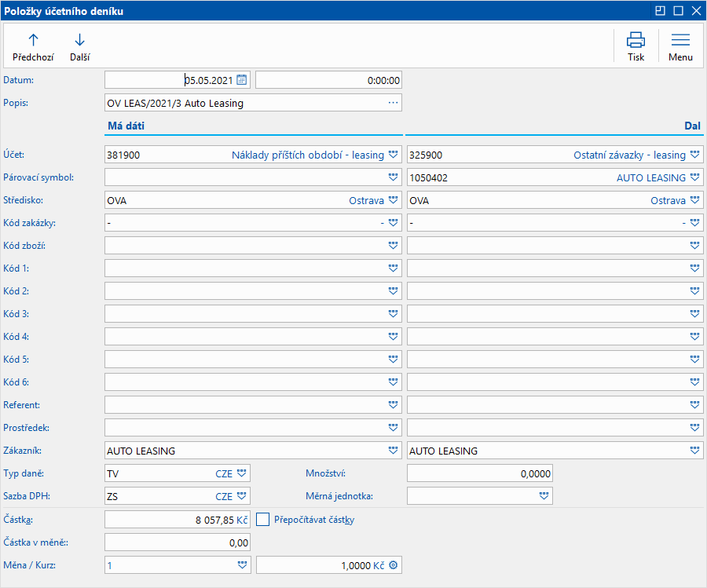Undock window using the pop-out icon
This screenshot has height=588, width=707.
[660, 11]
